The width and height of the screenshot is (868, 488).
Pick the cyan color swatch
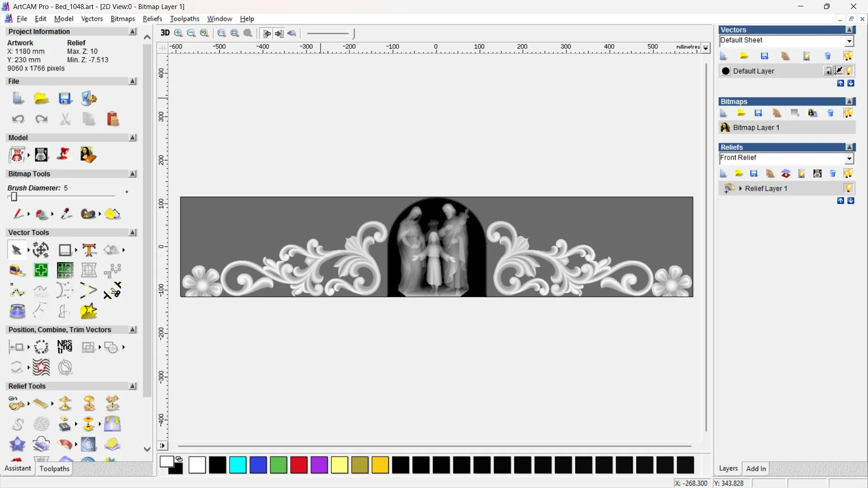click(x=238, y=465)
